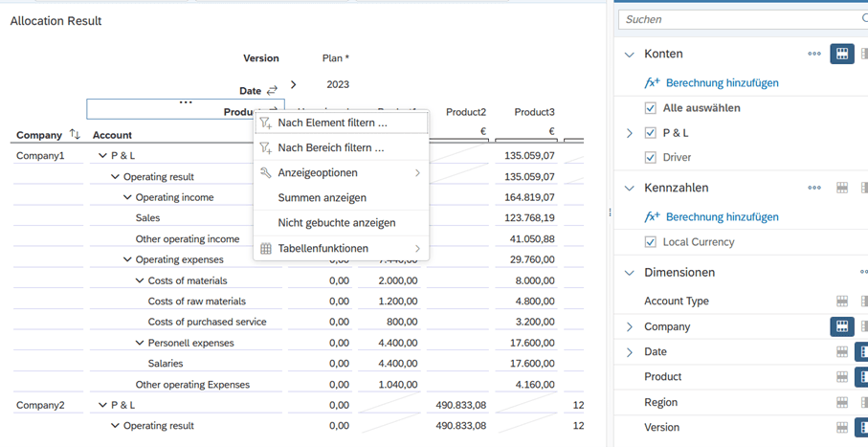Click Konten rows placement icon
868x447 pixels.
(841, 55)
